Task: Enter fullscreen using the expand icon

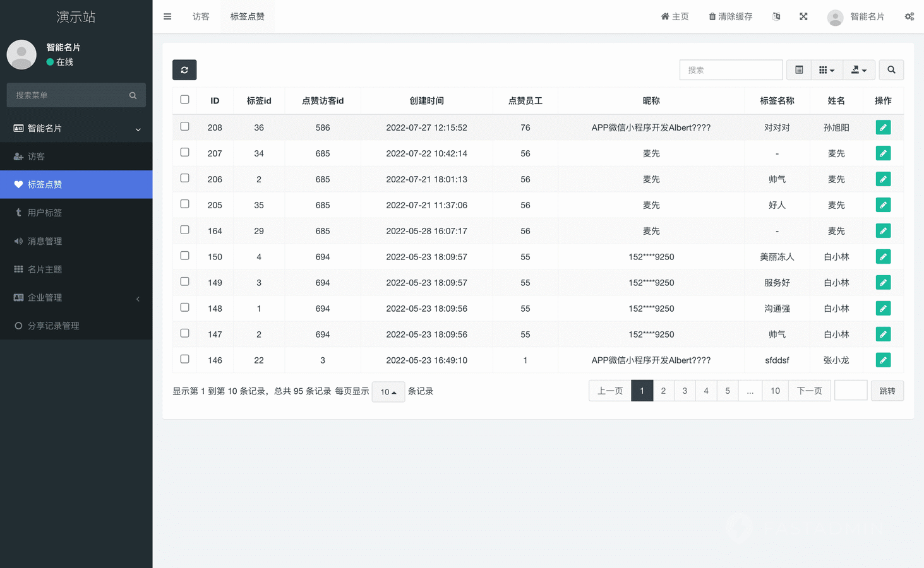Action: (x=803, y=16)
